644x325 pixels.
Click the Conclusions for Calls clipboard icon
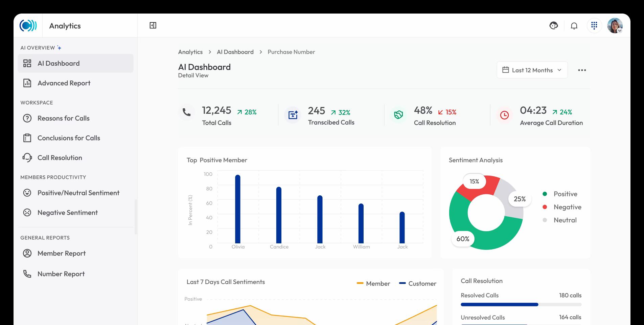point(27,138)
